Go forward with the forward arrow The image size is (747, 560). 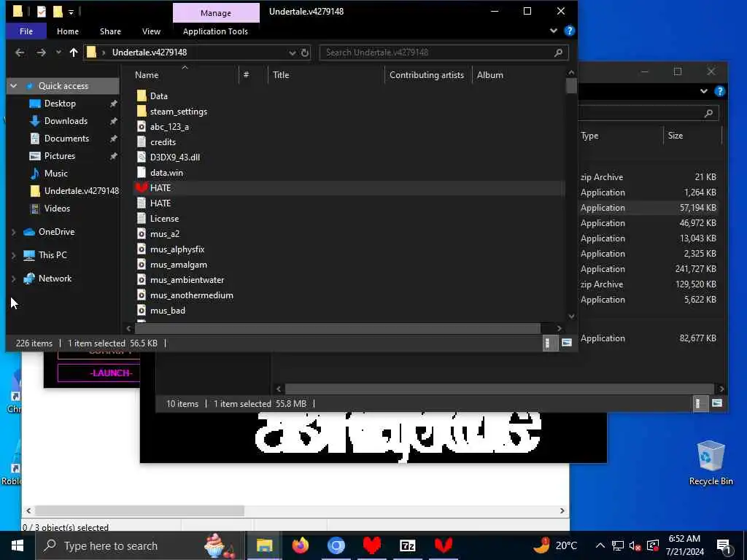point(42,52)
